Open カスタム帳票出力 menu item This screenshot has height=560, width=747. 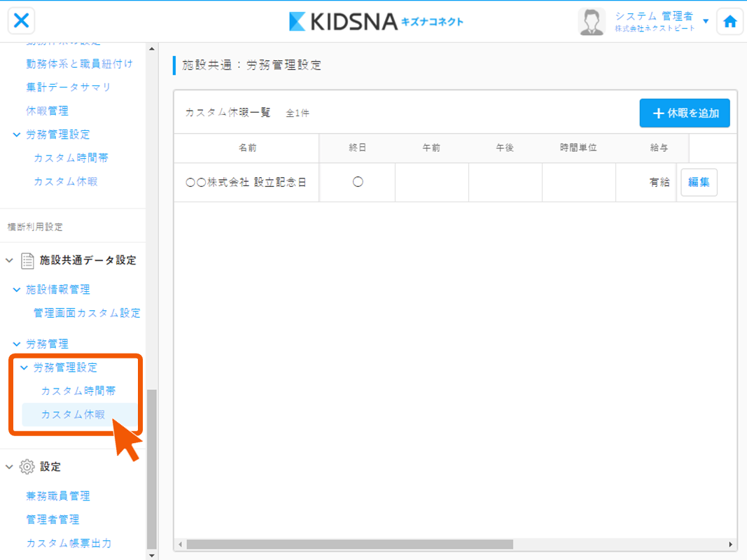[69, 543]
